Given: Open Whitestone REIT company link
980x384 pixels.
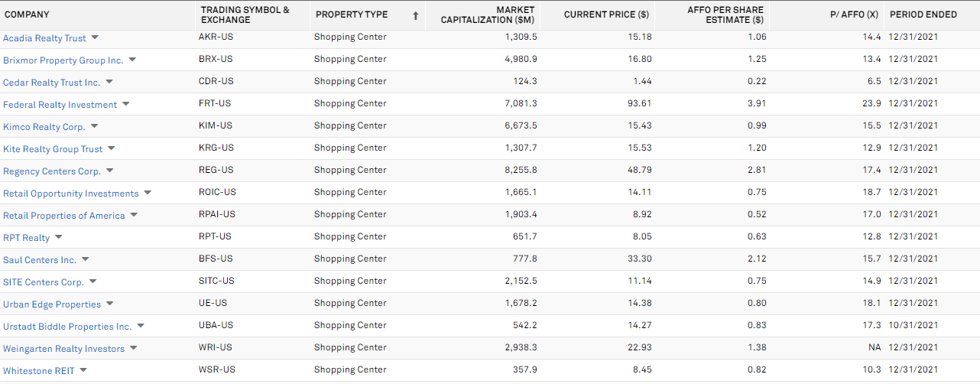Looking at the screenshot, I should (39, 371).
